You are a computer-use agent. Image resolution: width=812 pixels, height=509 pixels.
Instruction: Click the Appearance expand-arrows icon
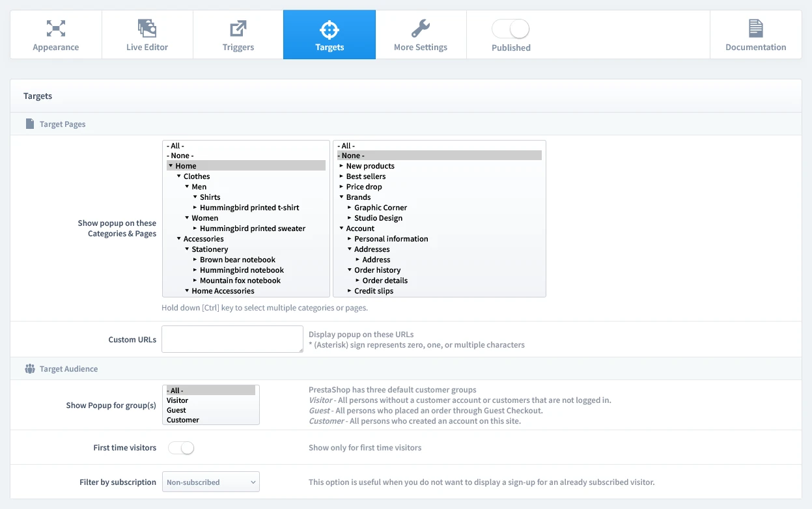click(x=56, y=28)
